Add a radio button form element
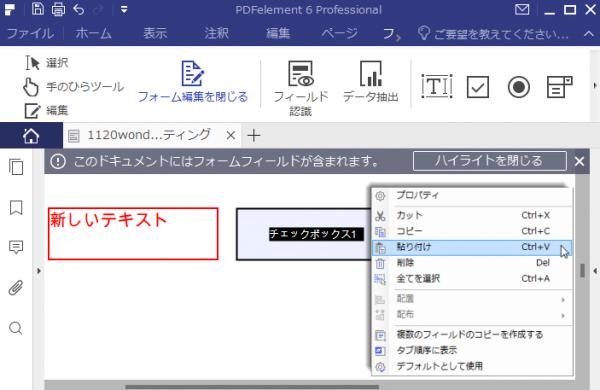The height and width of the screenshot is (390, 600). click(x=519, y=87)
